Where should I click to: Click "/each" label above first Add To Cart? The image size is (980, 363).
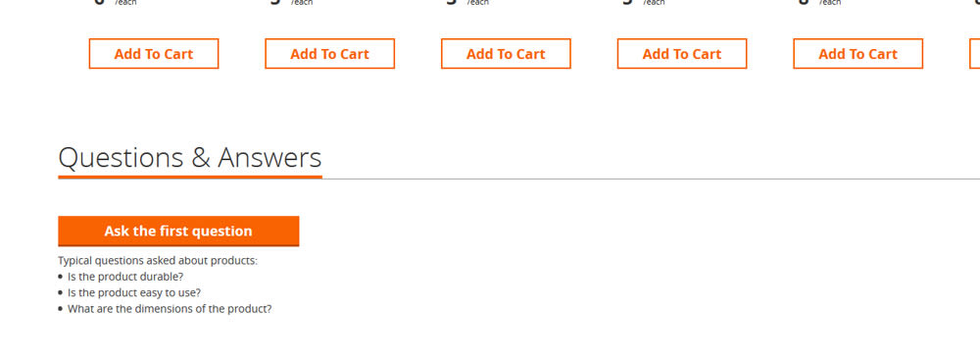pyautogui.click(x=125, y=3)
